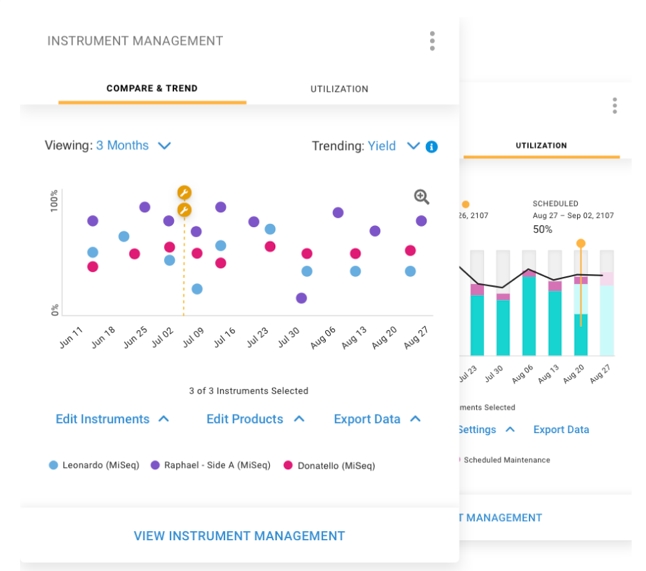Switch to Utilization tab on front card
646x571 pixels.
tap(339, 89)
